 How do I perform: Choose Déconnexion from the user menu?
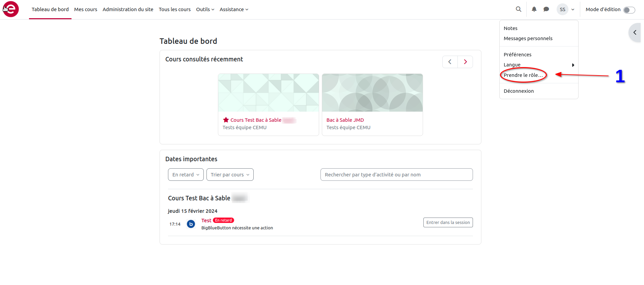pos(519,91)
